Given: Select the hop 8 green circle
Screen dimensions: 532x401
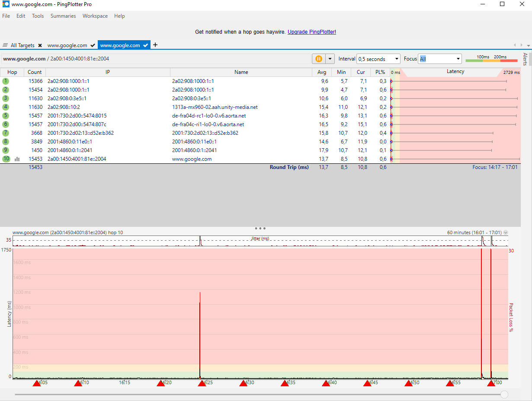Looking at the screenshot, I should tap(5, 142).
